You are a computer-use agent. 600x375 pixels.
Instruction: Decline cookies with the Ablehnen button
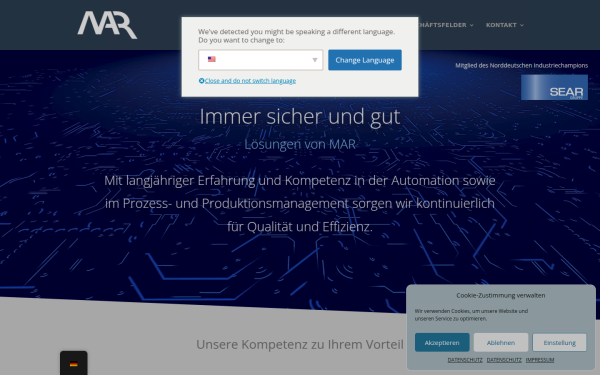[501, 342]
